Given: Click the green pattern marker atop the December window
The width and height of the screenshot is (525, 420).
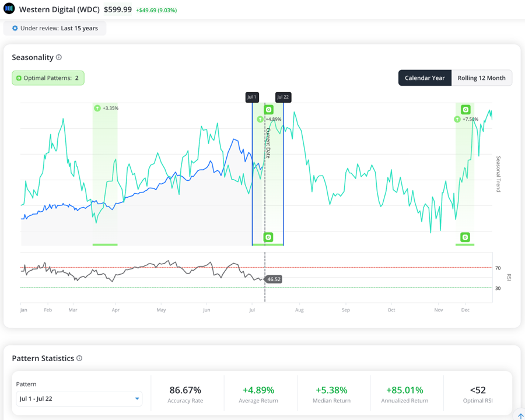Looking at the screenshot, I should coord(466,110).
